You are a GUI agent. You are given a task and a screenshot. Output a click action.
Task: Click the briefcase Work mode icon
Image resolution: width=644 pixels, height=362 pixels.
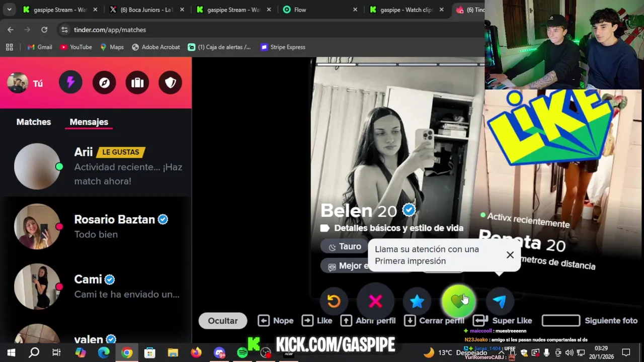(137, 82)
